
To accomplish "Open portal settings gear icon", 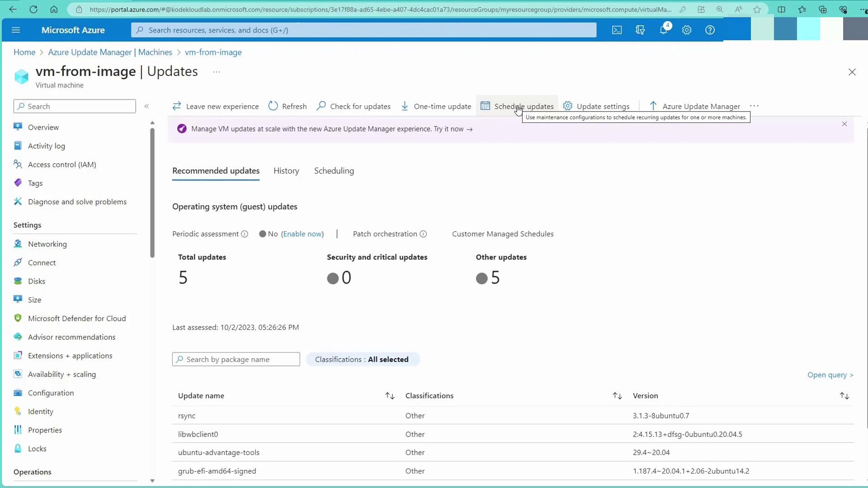I will coord(687,30).
